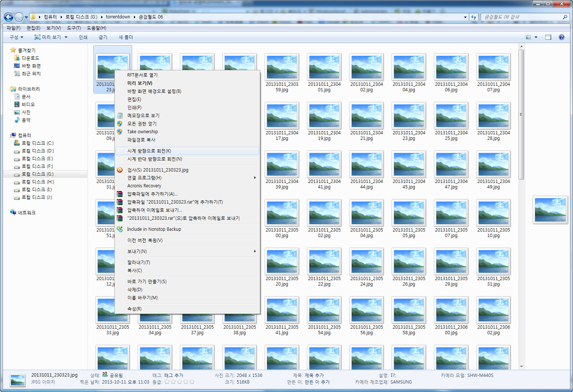Click the vertical scrollbar in file list
The image size is (573, 392).
[521, 114]
